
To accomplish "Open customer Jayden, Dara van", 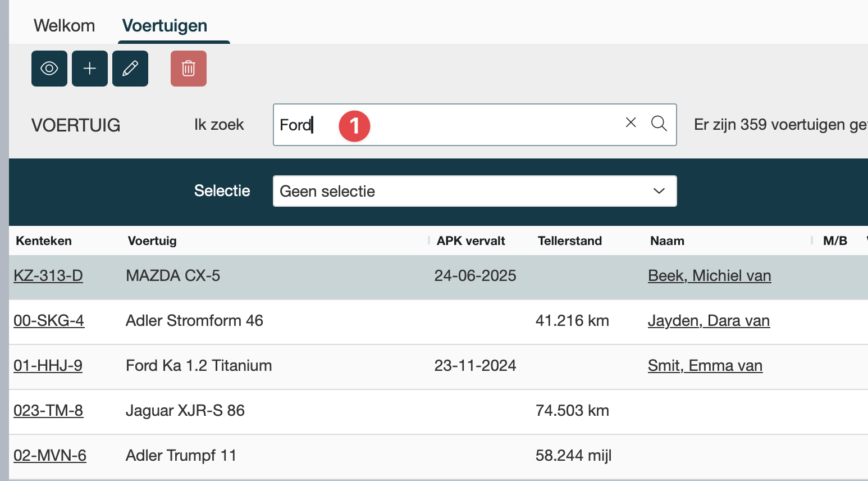I will [709, 321].
